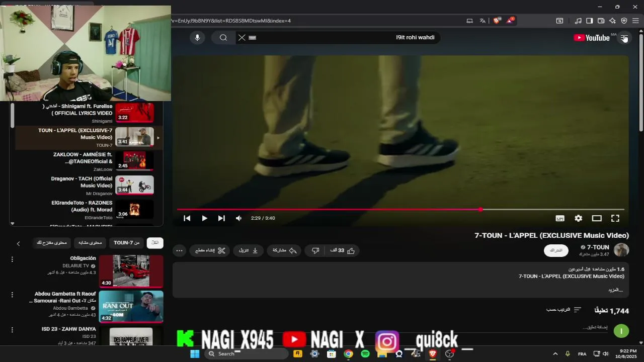Open options menu for ISD 23 - ZAHW DANYA
Viewport: 644px width, 362px height.
click(12, 330)
